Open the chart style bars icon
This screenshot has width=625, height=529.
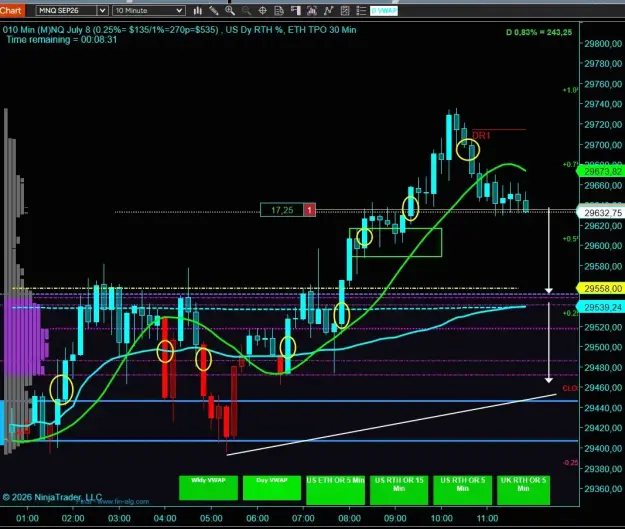(197, 11)
